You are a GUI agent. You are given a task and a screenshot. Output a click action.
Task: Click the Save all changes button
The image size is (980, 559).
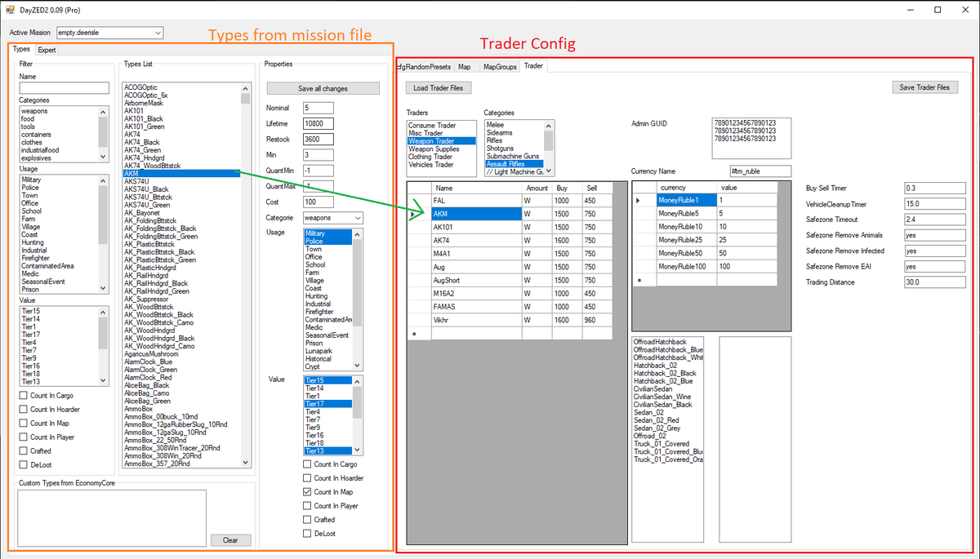point(323,88)
